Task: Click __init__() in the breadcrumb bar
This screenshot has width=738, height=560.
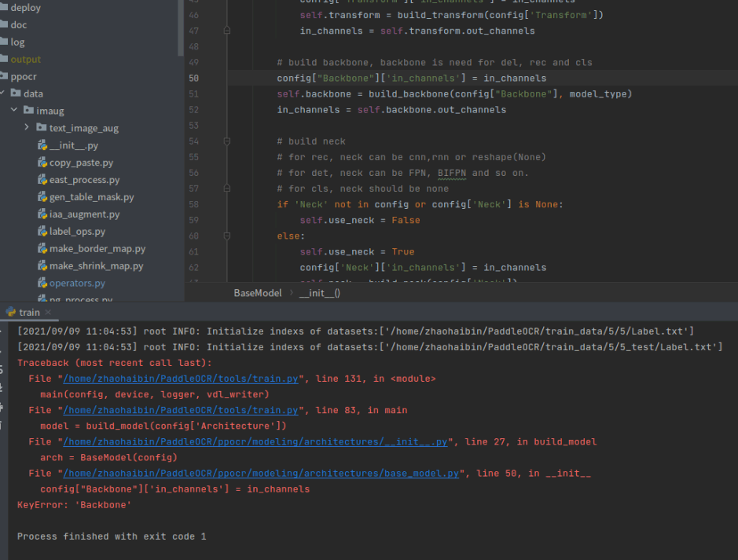Action: click(x=320, y=293)
